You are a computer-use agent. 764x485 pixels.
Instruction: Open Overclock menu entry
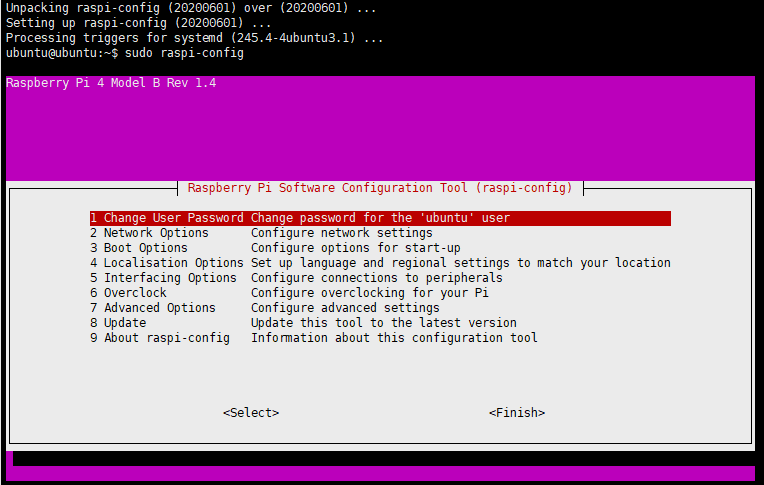128,293
